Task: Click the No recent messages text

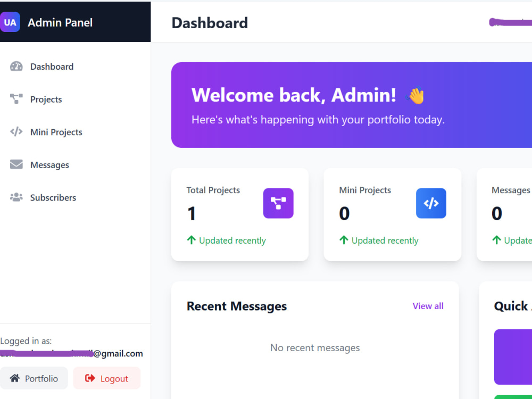Action: [x=315, y=348]
